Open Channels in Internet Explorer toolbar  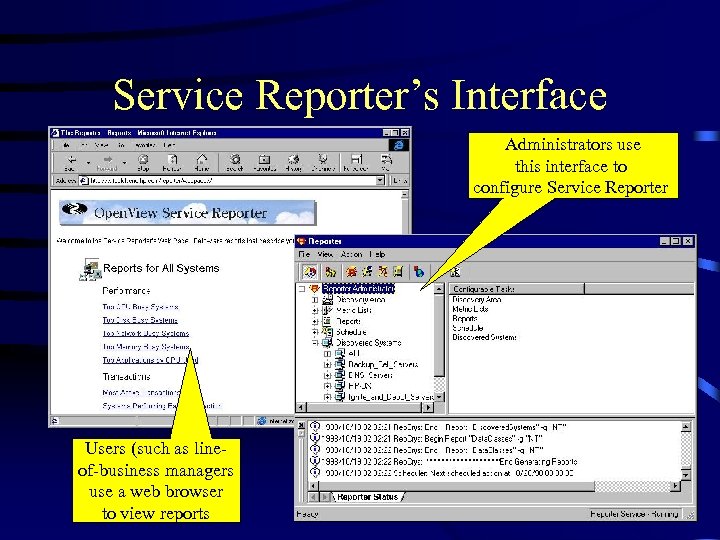click(x=323, y=163)
